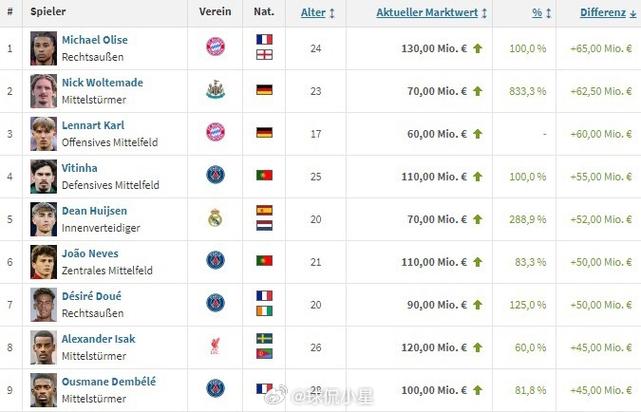This screenshot has height=412, width=641.
Task: Click Alexander Isak's player photo
Action: tap(43, 347)
